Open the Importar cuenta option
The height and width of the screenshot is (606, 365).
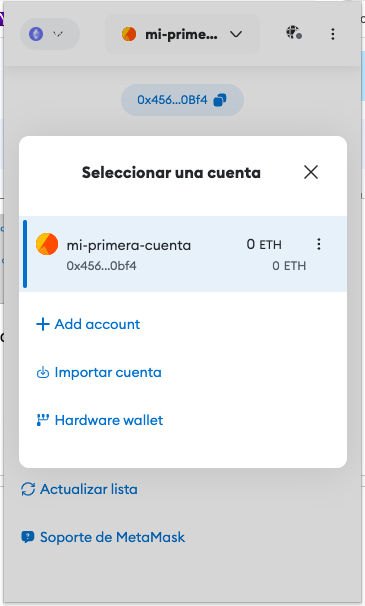[x=99, y=373]
